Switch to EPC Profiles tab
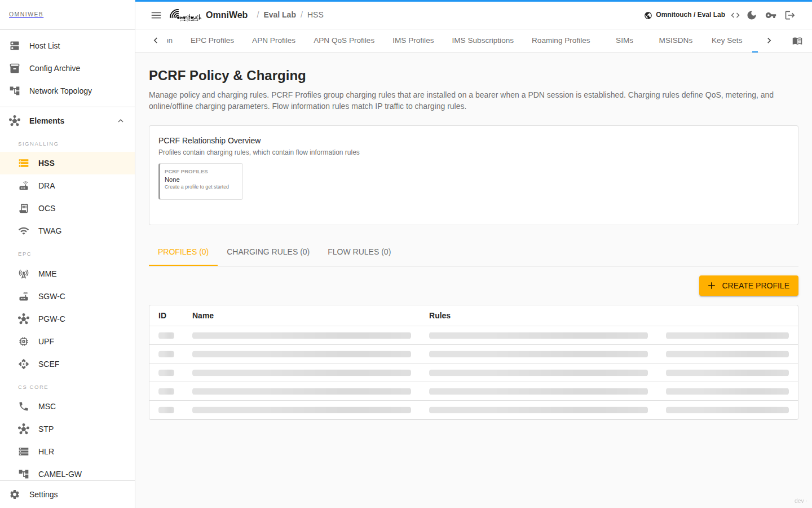812x508 pixels. pyautogui.click(x=212, y=41)
